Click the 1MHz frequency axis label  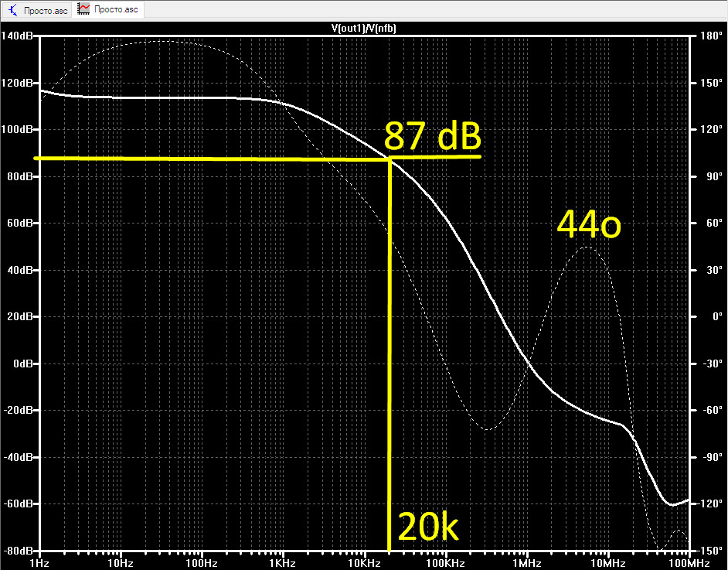527,564
